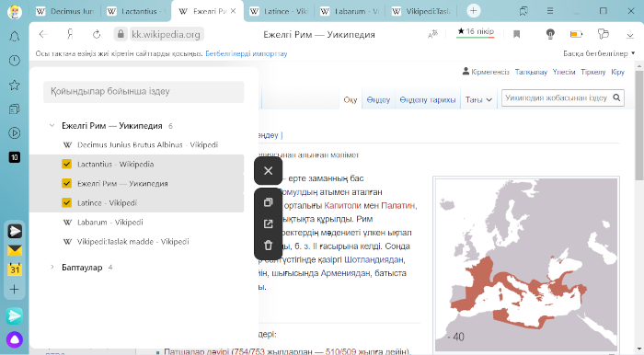This screenshot has height=355, width=644.
Task: Collapse the Ежелгі Рим — Уикипедия group
Action: pyautogui.click(x=52, y=126)
